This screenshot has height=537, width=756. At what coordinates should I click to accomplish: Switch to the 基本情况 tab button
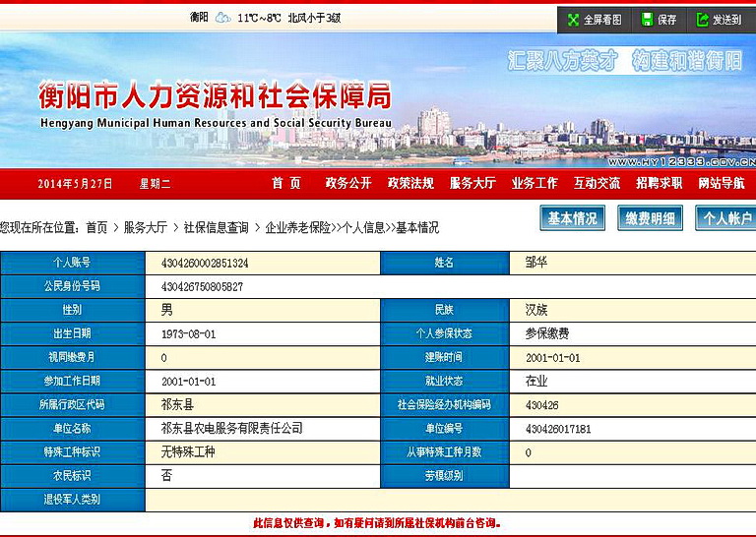572,218
